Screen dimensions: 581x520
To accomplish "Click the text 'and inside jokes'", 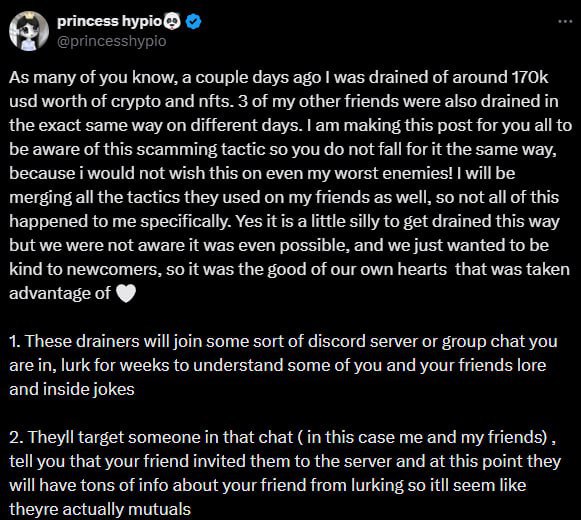I will [x=72, y=390].
